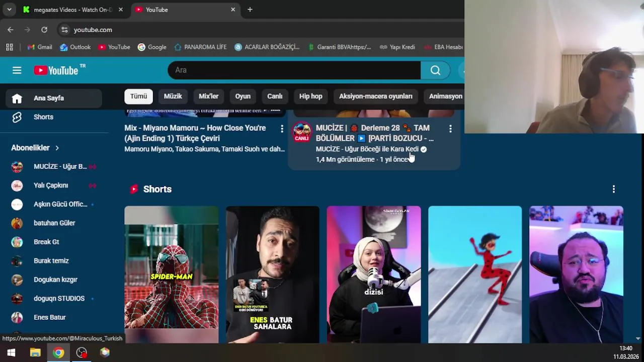Open Ana Sayfa home in sidebar
The height and width of the screenshot is (362, 644).
pyautogui.click(x=54, y=98)
